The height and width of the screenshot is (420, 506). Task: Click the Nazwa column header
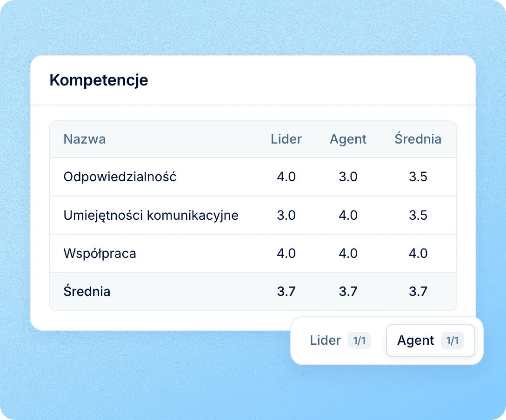tap(85, 139)
